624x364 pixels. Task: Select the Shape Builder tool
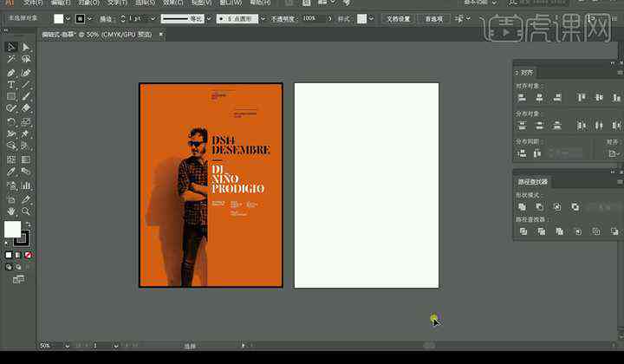click(x=11, y=146)
